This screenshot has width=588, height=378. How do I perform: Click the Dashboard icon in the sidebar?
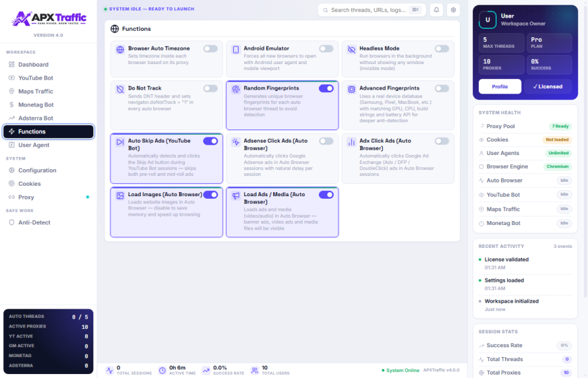coord(12,65)
